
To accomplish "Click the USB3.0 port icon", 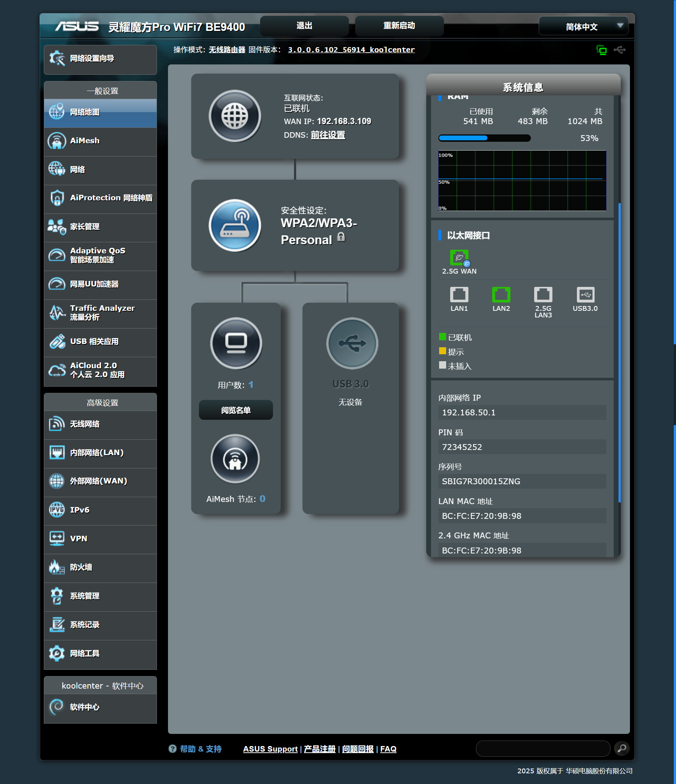I will point(585,294).
